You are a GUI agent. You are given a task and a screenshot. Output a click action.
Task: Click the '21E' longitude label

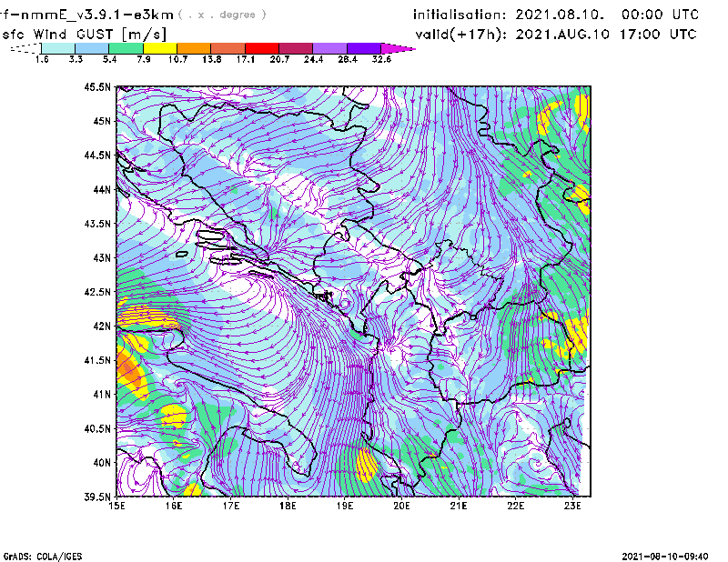point(459,506)
